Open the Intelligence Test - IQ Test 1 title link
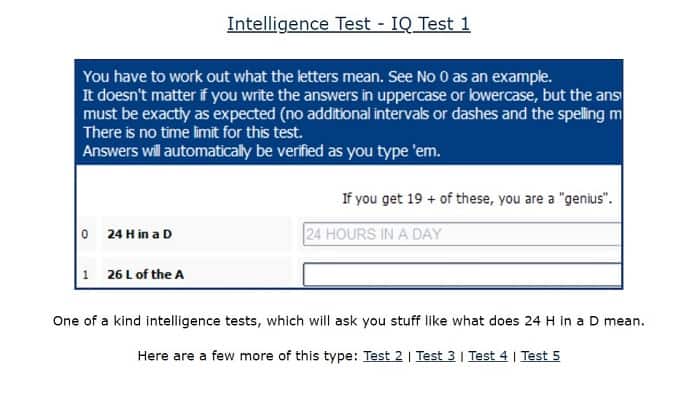 point(348,24)
